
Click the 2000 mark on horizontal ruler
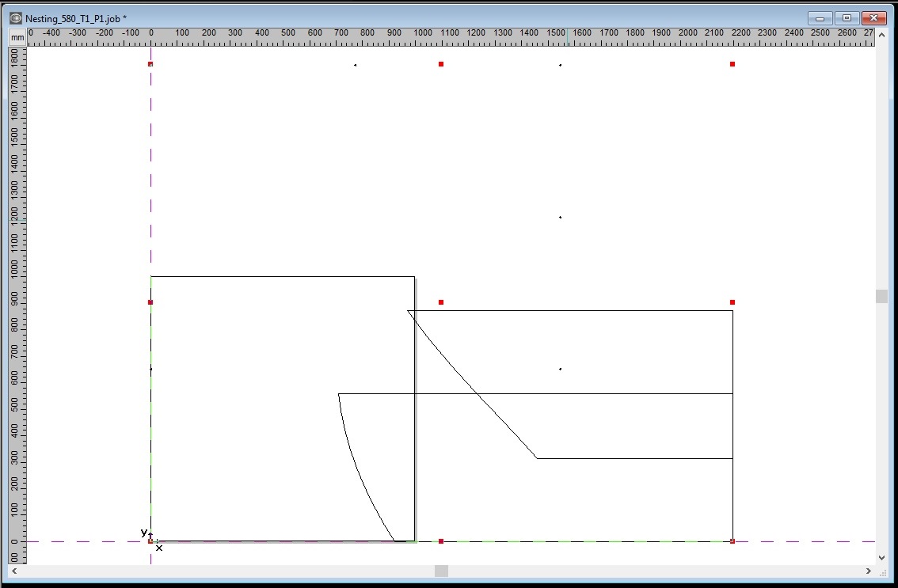(x=687, y=32)
